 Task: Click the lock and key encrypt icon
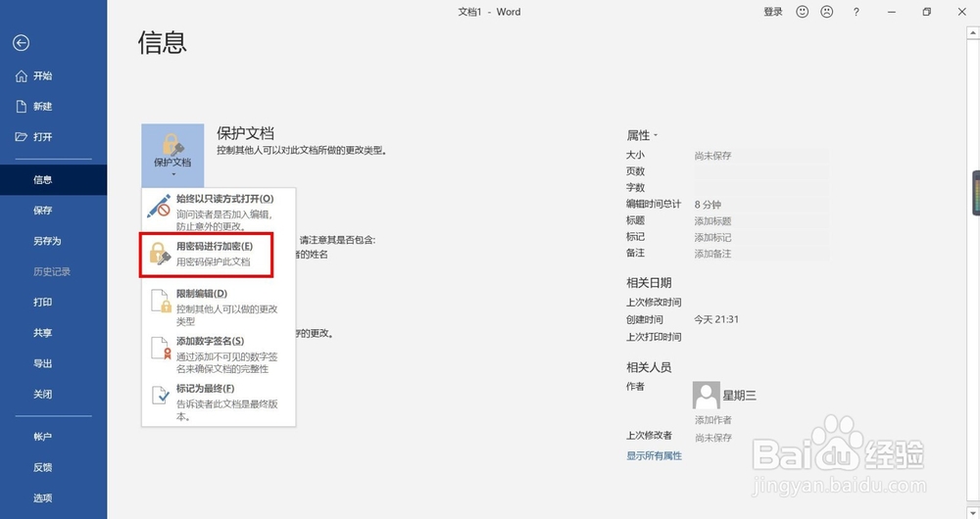coord(160,255)
